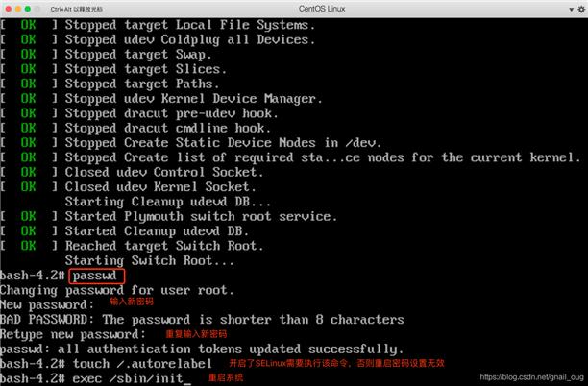
Task: Click the red-boxed passwd command
Action: click(x=97, y=277)
